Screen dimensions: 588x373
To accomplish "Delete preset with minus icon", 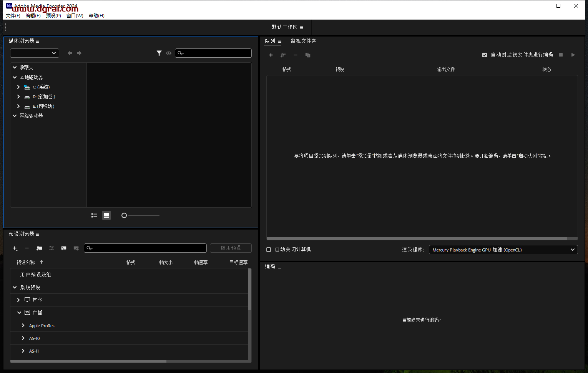I will pos(27,248).
